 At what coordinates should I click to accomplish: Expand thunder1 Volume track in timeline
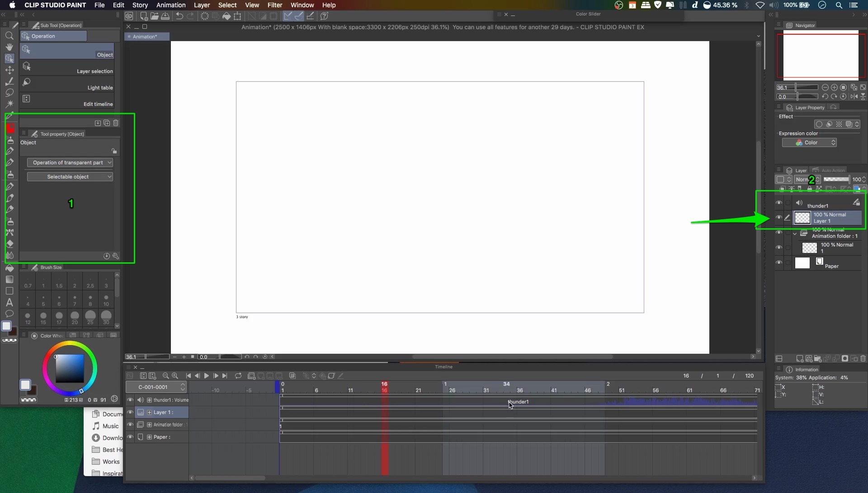pos(149,400)
